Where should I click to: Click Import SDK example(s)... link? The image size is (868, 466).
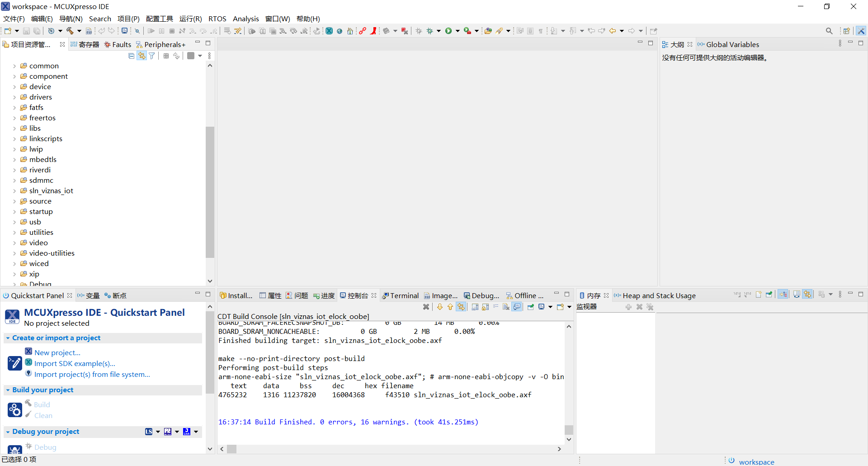point(75,363)
